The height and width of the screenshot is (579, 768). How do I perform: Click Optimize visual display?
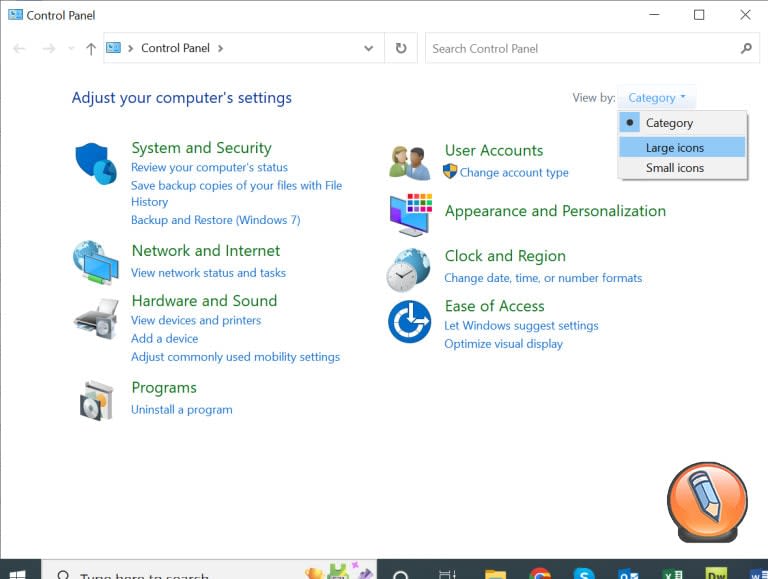[504, 343]
